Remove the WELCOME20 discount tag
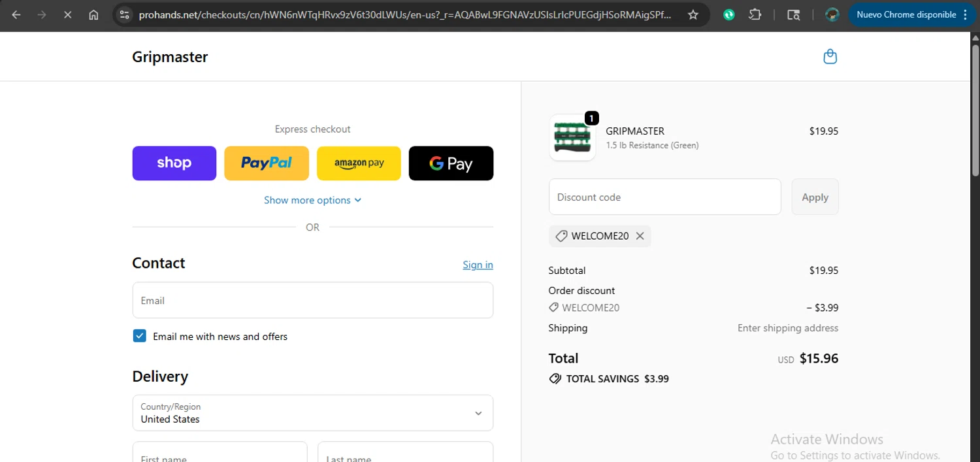This screenshot has height=462, width=980. coord(640,236)
